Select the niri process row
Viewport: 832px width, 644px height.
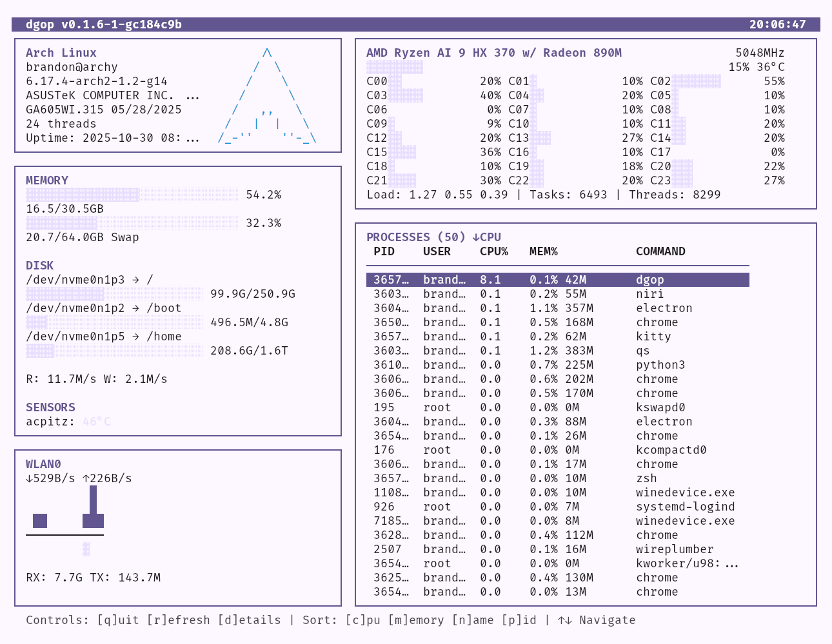coord(557,294)
